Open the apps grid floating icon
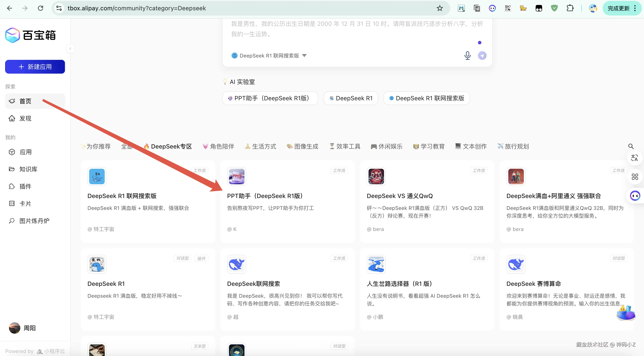The image size is (644, 356). (635, 177)
